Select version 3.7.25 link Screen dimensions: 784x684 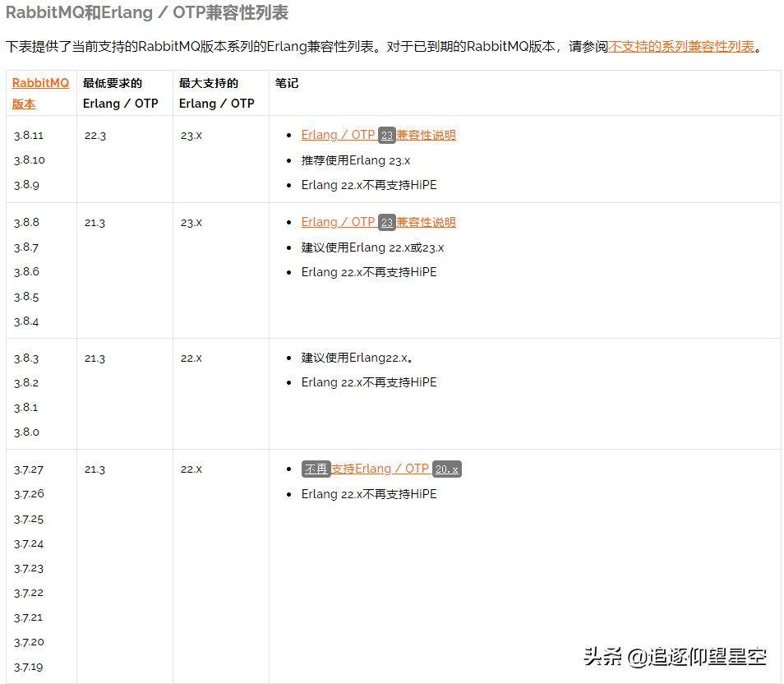tap(28, 518)
